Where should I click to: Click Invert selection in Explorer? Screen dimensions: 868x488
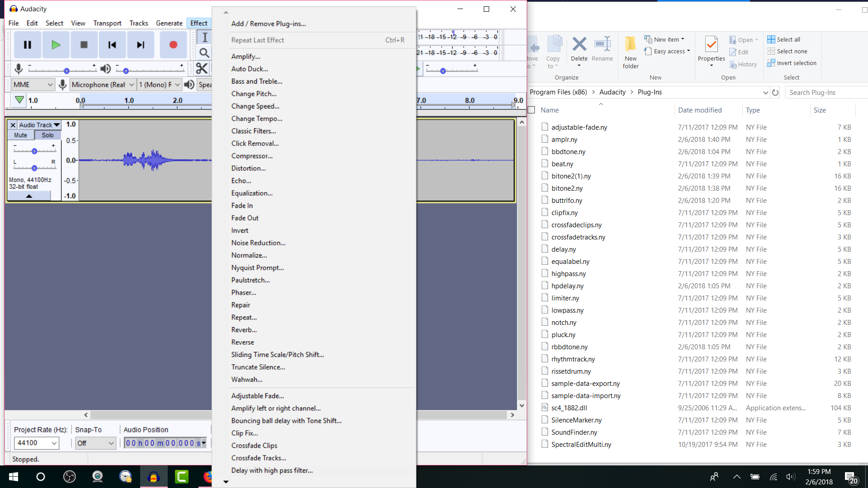(792, 63)
